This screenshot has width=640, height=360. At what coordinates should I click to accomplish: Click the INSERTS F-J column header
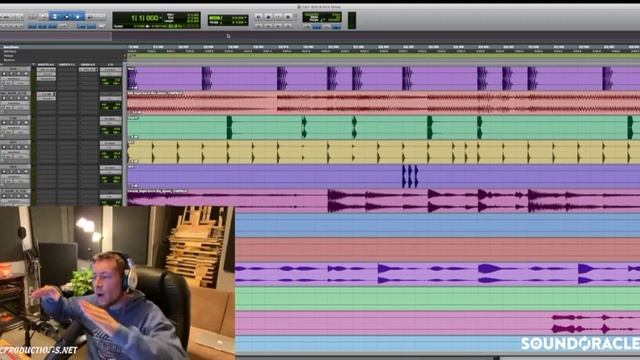click(67, 64)
